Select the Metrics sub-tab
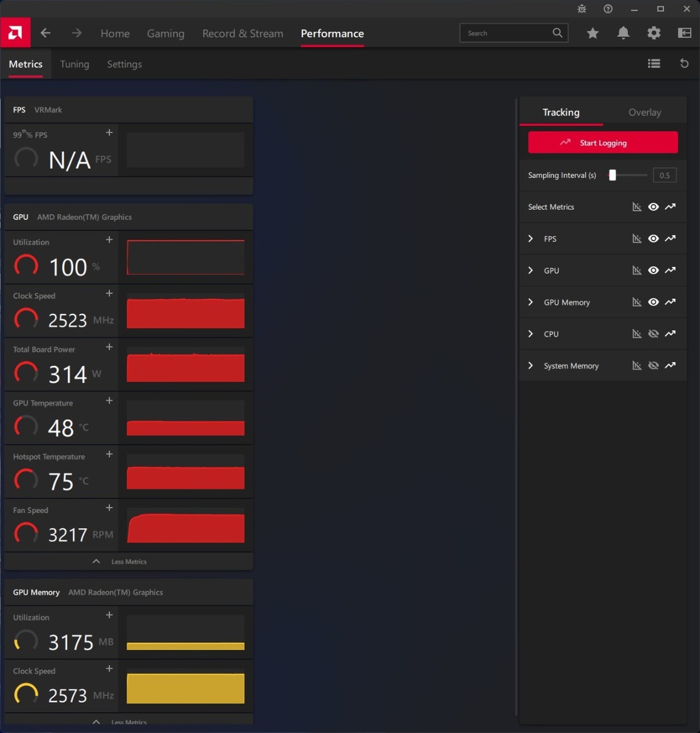The width and height of the screenshot is (700, 733). click(26, 64)
